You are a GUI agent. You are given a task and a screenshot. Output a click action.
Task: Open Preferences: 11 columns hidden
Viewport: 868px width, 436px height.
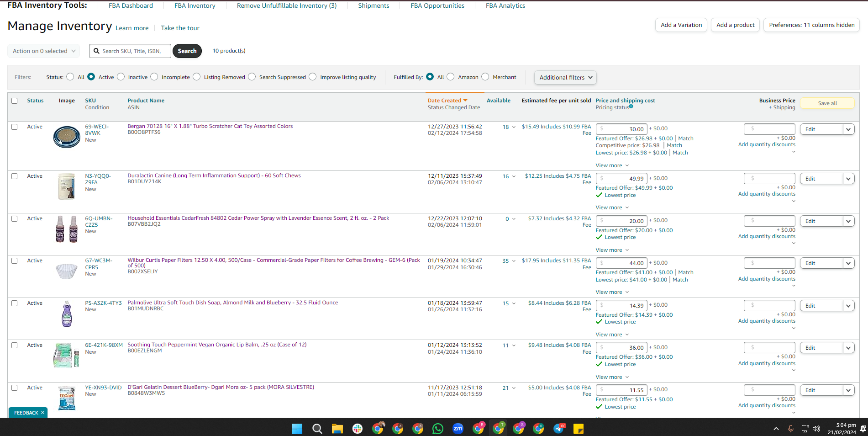pyautogui.click(x=811, y=25)
